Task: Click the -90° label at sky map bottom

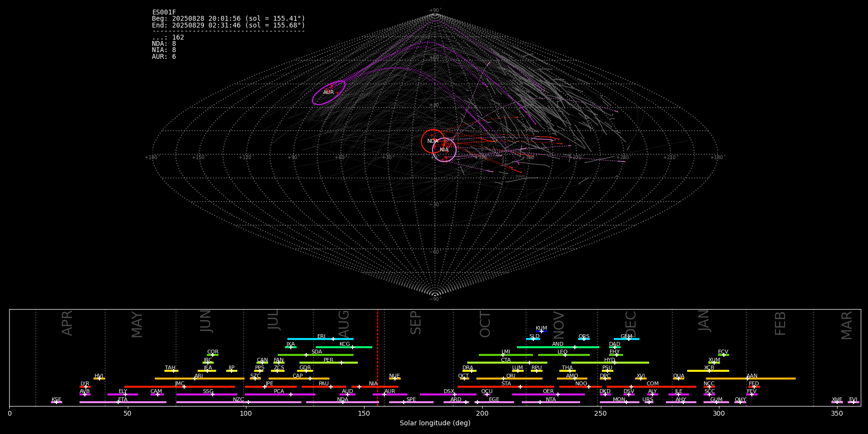Action: [435, 299]
